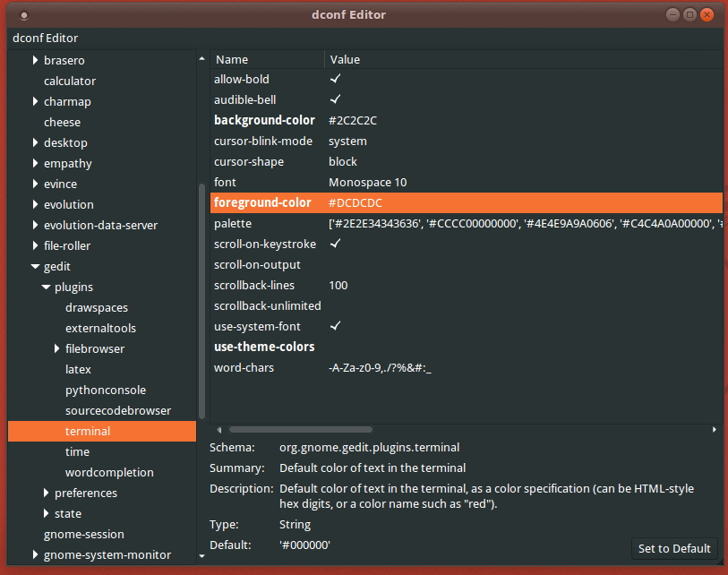Viewport: 728px width, 575px height.
Task: Maximize the dconf Editor window
Action: pos(689,15)
